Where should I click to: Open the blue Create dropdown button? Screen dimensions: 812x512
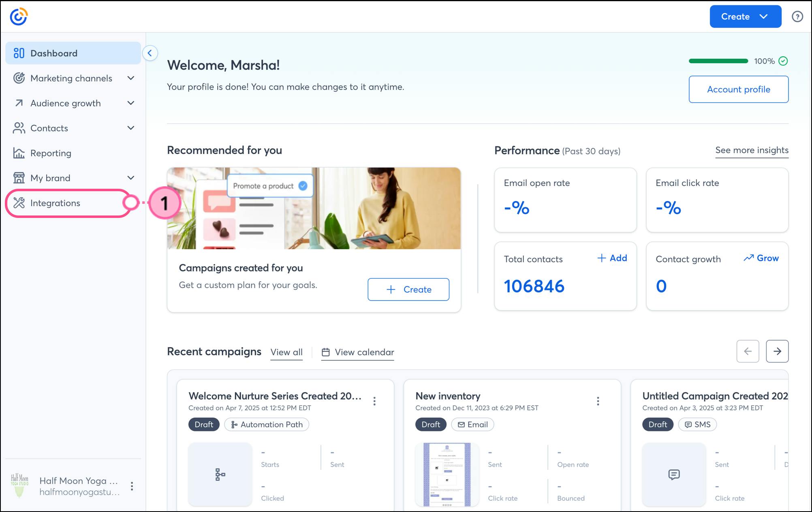[x=745, y=17]
